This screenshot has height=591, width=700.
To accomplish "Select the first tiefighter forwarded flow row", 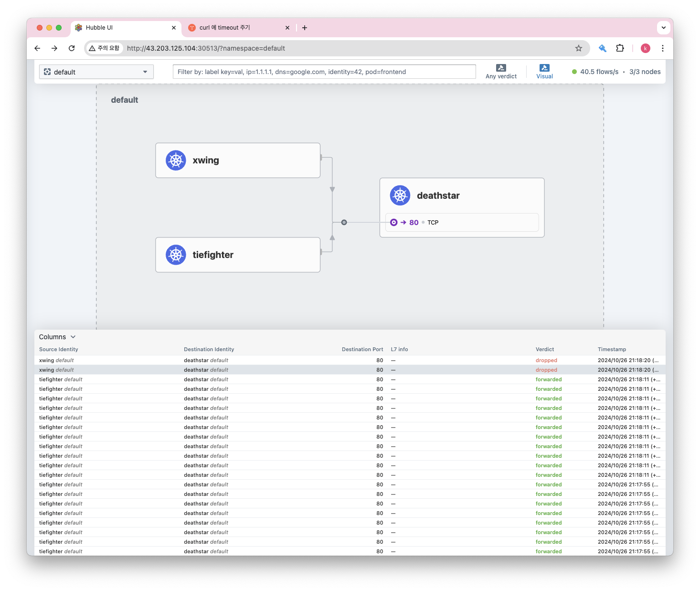I will pos(350,379).
